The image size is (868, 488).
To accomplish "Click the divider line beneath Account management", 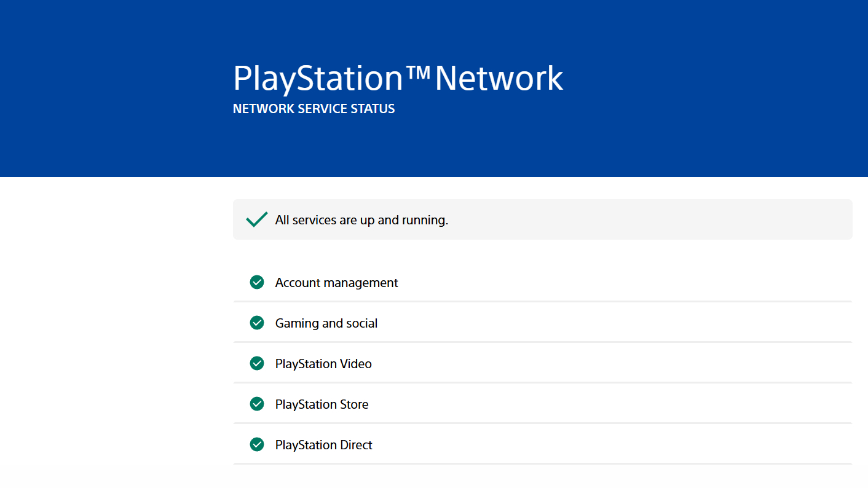I will click(x=542, y=301).
